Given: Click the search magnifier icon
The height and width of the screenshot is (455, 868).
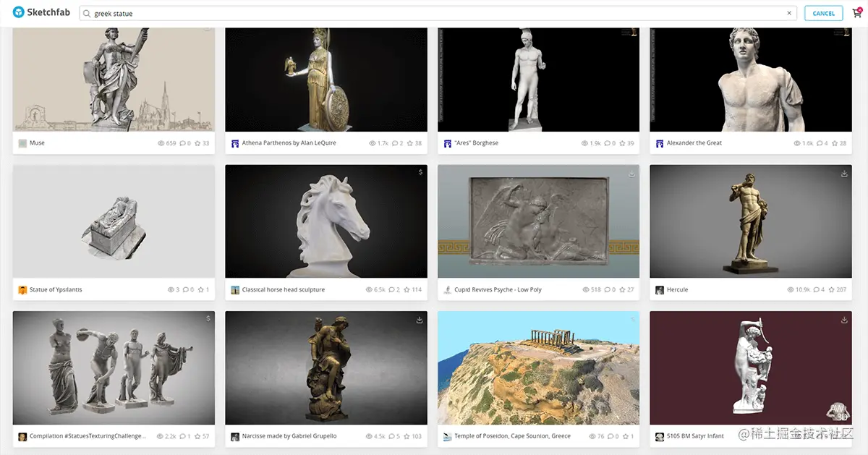Looking at the screenshot, I should click(85, 12).
